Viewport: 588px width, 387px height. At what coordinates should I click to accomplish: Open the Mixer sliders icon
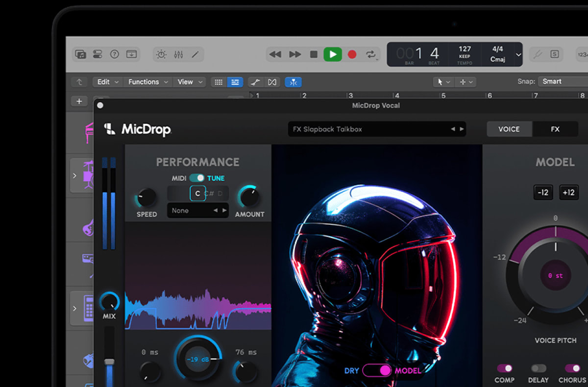pos(178,54)
